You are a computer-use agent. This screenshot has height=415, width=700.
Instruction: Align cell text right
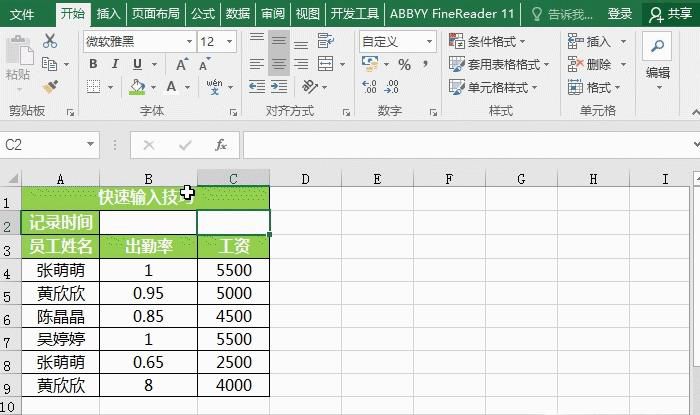click(301, 64)
